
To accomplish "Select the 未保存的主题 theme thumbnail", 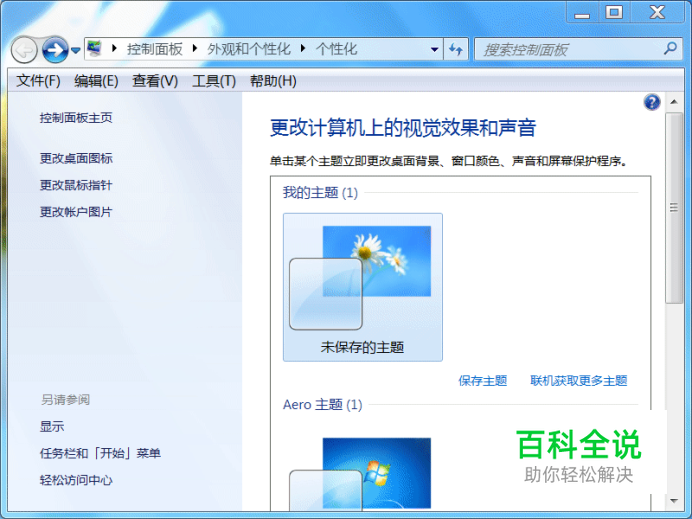I will (x=363, y=287).
